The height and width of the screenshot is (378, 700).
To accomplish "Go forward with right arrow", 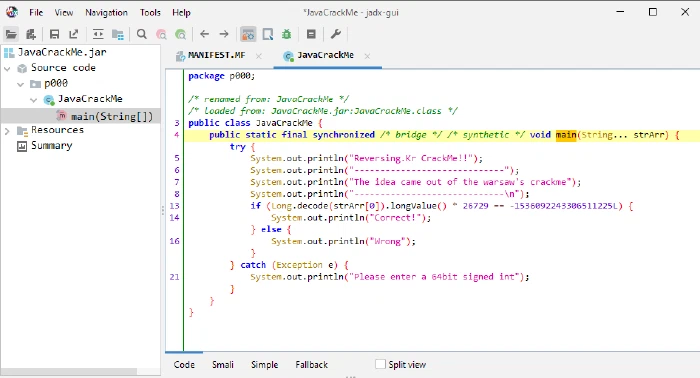I will coord(224,34).
